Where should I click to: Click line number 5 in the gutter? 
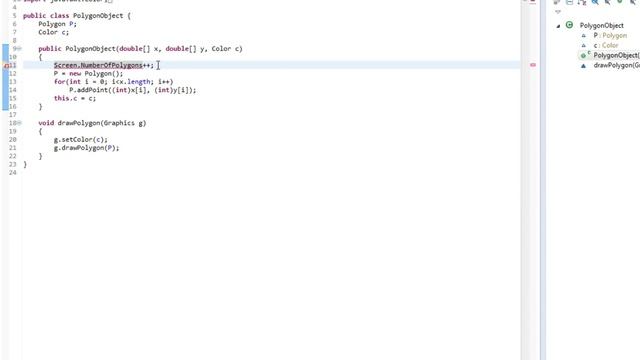coord(14,16)
